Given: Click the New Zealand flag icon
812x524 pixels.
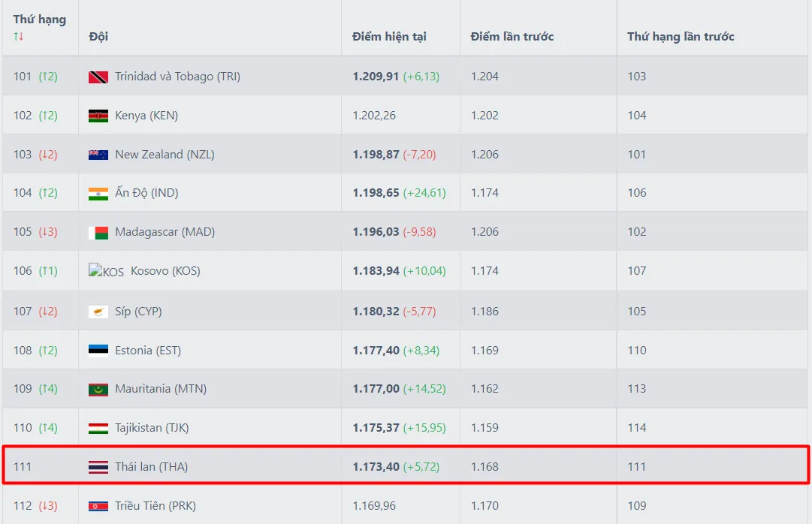Looking at the screenshot, I should pos(98,155).
